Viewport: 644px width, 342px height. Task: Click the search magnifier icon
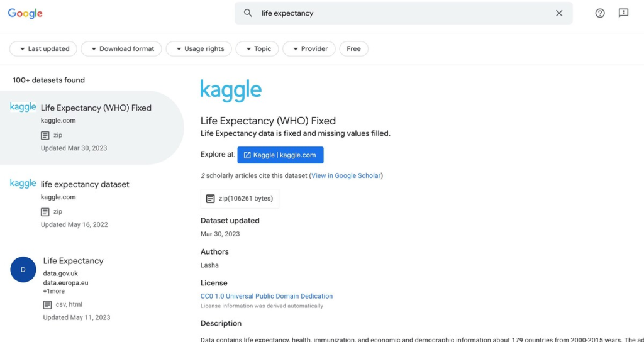click(x=248, y=13)
